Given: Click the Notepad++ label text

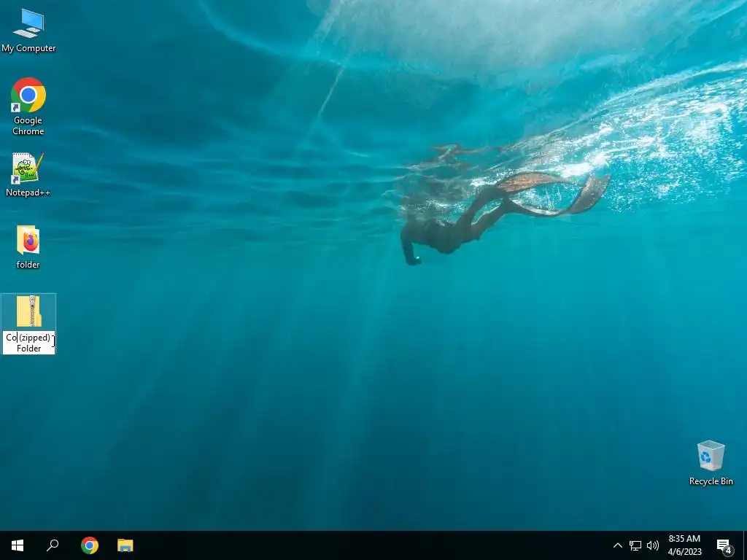Looking at the screenshot, I should [x=28, y=192].
